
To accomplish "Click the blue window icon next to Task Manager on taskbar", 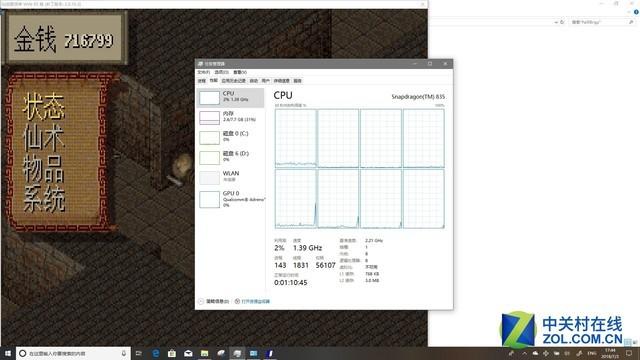I will click(253, 353).
